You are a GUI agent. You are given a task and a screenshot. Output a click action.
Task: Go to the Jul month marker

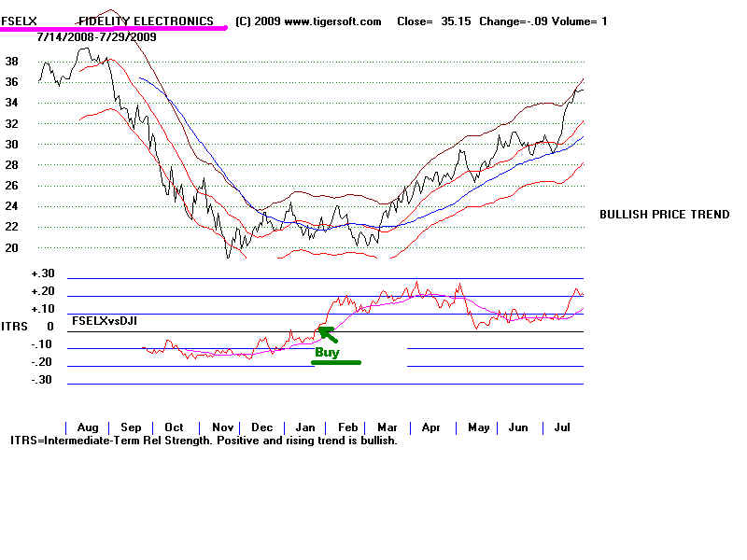[x=560, y=427]
